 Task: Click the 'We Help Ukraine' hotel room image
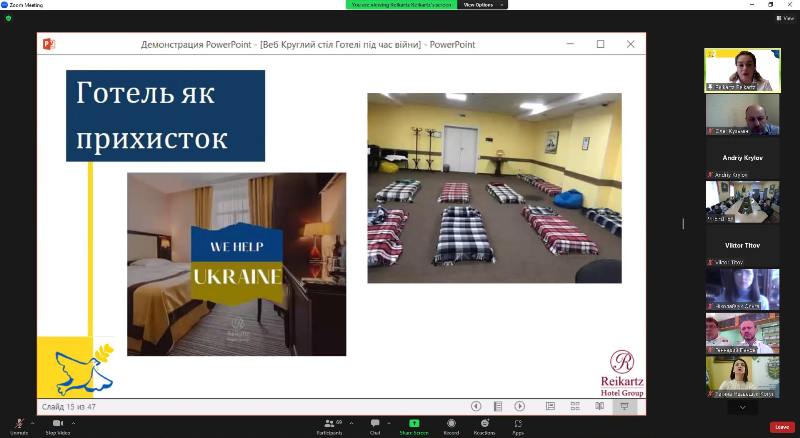(237, 264)
